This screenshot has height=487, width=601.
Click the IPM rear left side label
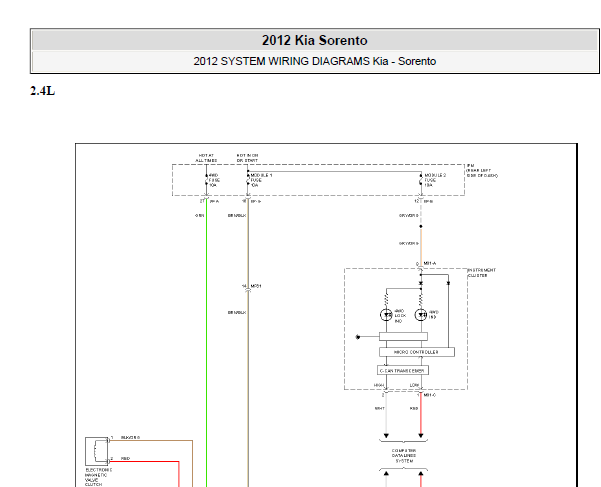pos(482,171)
